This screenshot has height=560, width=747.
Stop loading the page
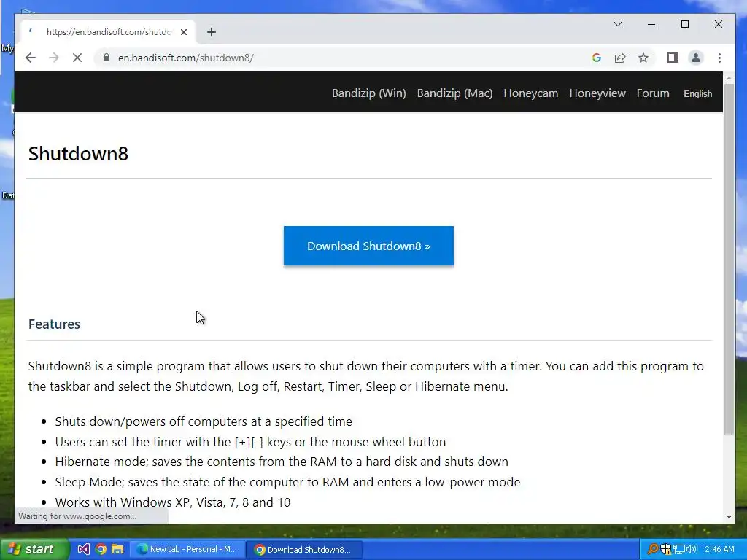[x=77, y=58]
